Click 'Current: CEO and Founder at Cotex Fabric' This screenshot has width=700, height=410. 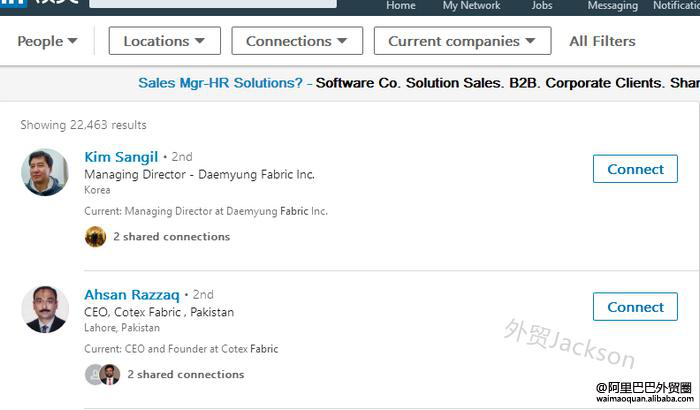181,349
